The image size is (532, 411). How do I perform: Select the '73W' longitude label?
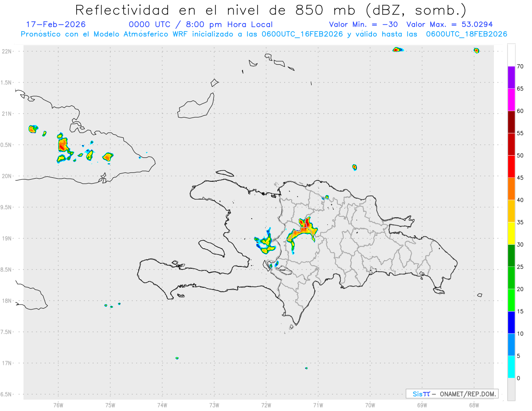[214, 405]
